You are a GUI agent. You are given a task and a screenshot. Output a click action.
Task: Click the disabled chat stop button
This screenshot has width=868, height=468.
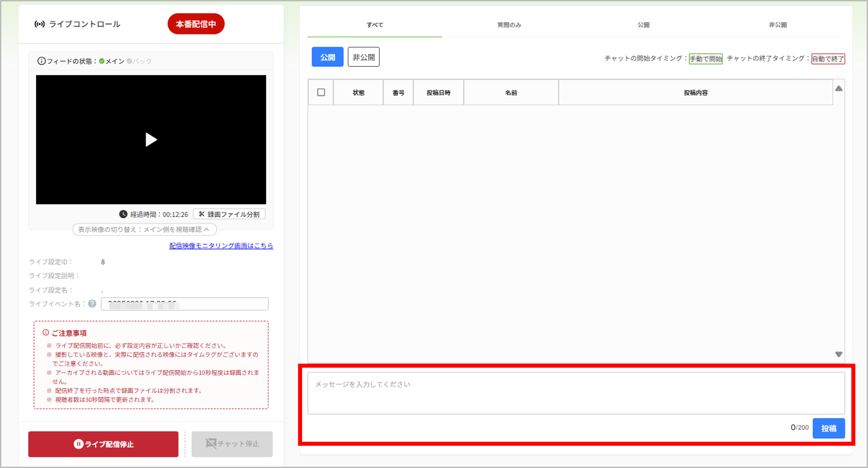click(232, 444)
